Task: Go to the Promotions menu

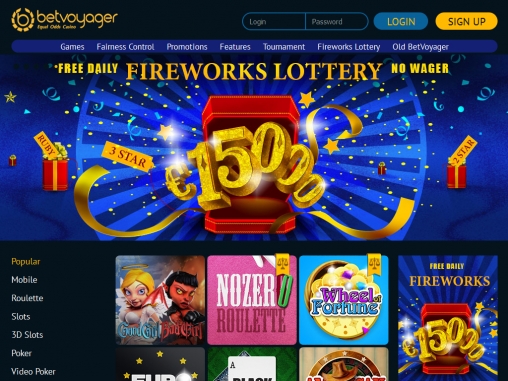Action: [x=187, y=47]
